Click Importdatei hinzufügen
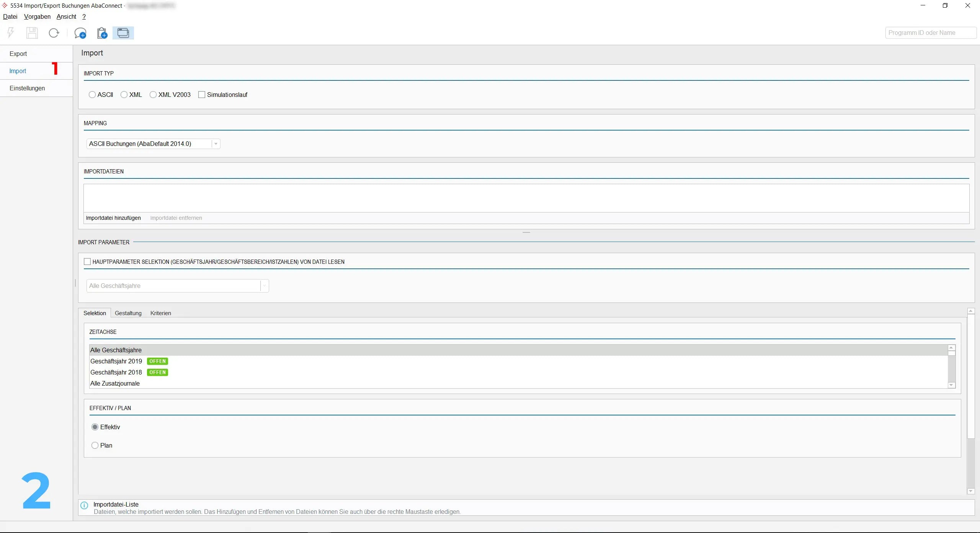 click(113, 218)
